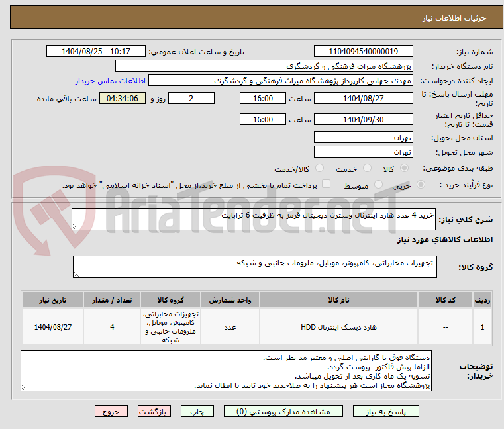The width and height of the screenshot is (504, 429).
Task: Click the table date cell 1404/08/27
Action: coord(53,327)
